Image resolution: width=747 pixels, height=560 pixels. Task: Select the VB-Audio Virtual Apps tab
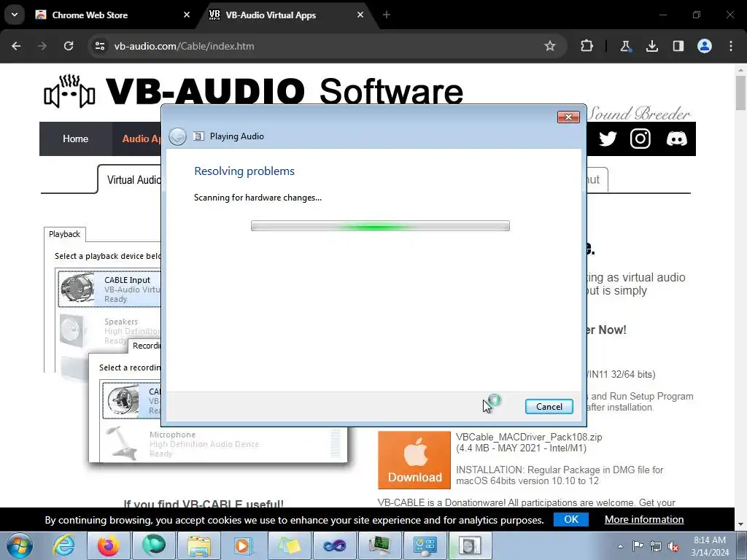pos(286,15)
